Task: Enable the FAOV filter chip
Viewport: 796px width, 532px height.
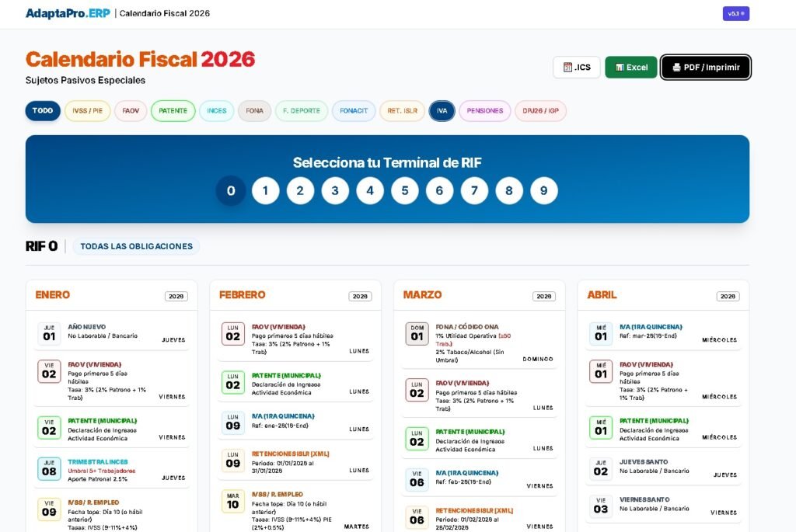Action: [x=131, y=111]
